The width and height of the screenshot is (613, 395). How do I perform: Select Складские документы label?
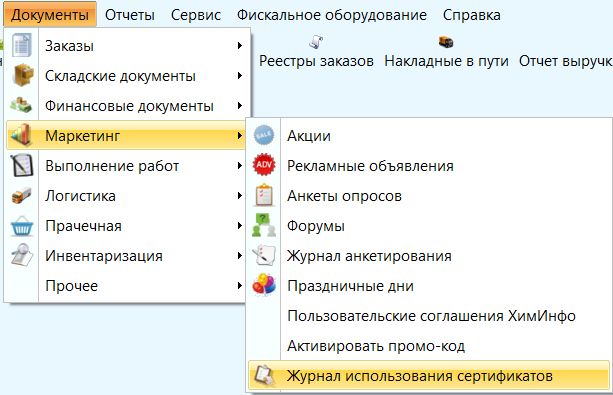click(x=120, y=76)
